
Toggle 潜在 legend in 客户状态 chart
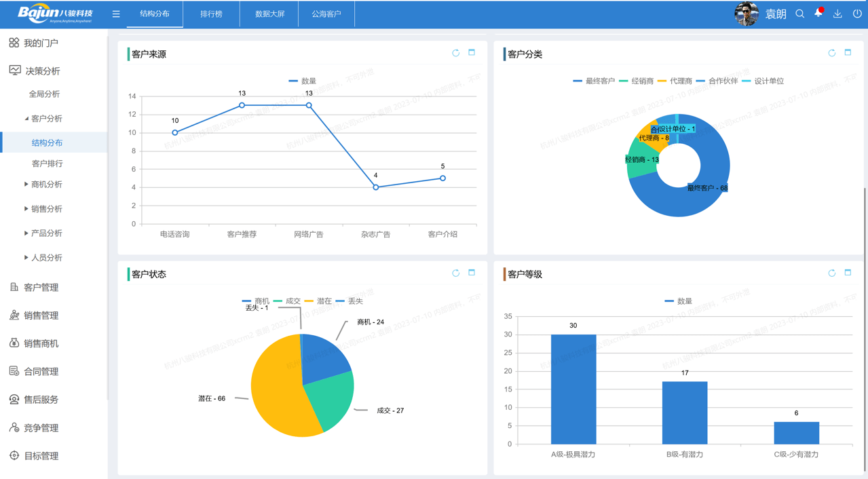318,301
